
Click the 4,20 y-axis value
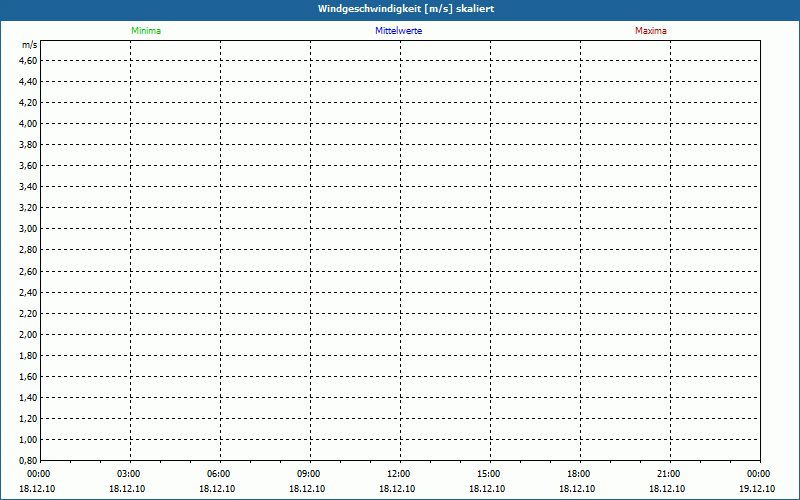pyautogui.click(x=28, y=103)
